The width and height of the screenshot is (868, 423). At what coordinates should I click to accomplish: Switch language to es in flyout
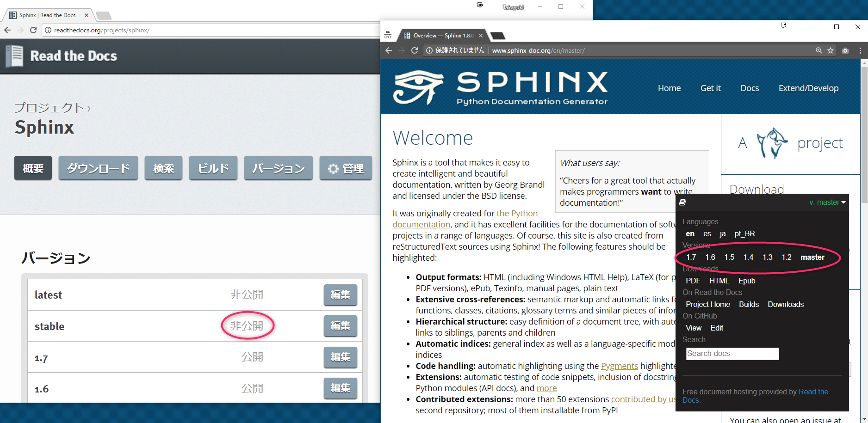pyautogui.click(x=707, y=234)
